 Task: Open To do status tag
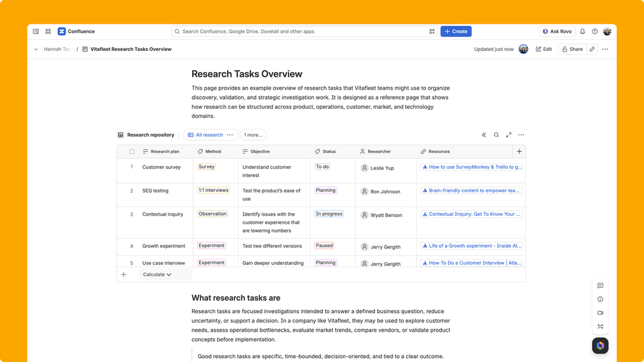tap(322, 167)
